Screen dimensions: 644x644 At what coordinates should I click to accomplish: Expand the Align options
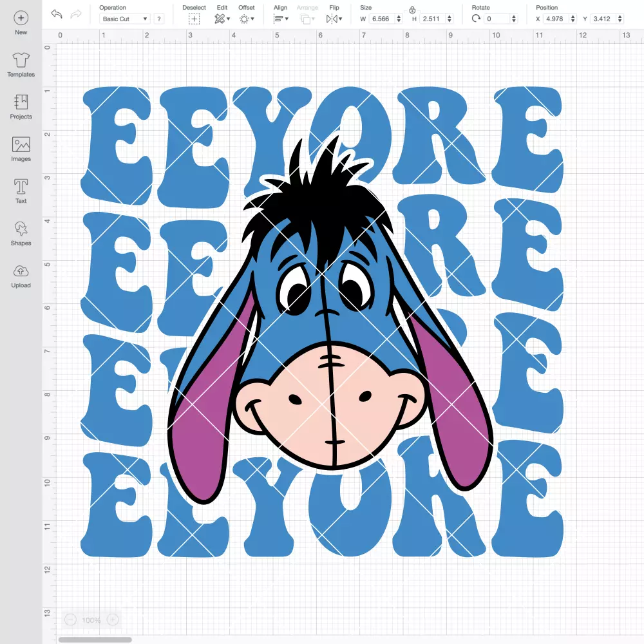click(x=281, y=19)
